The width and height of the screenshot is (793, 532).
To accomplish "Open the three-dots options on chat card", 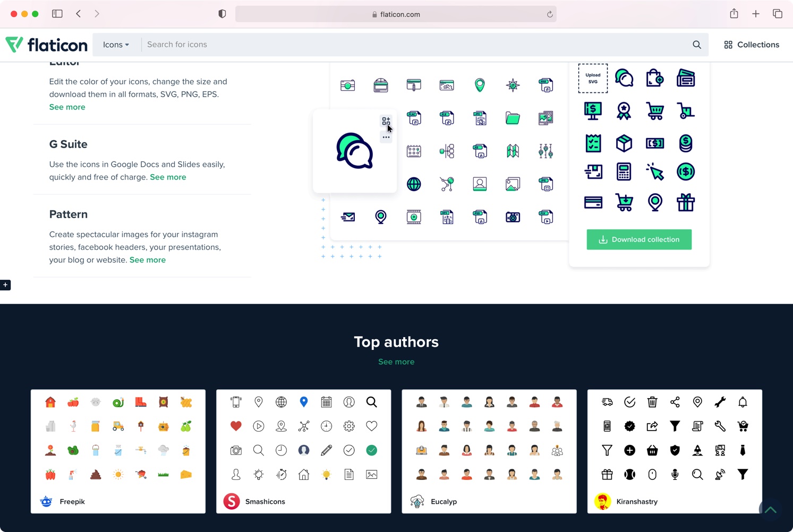I will (386, 138).
